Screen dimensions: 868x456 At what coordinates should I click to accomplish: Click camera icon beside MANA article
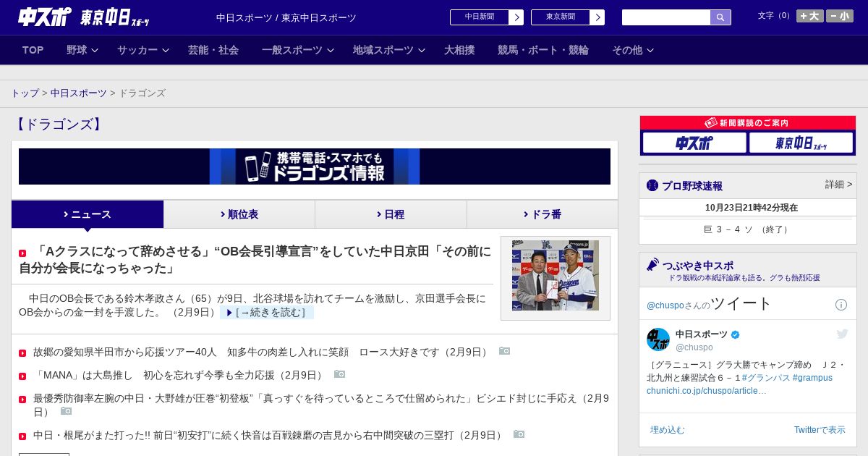pos(339,374)
